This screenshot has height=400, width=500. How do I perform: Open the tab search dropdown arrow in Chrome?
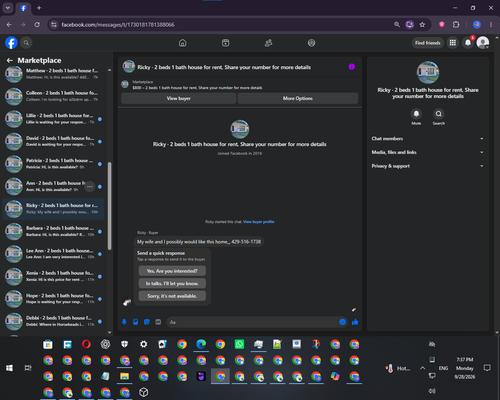tap(8, 8)
